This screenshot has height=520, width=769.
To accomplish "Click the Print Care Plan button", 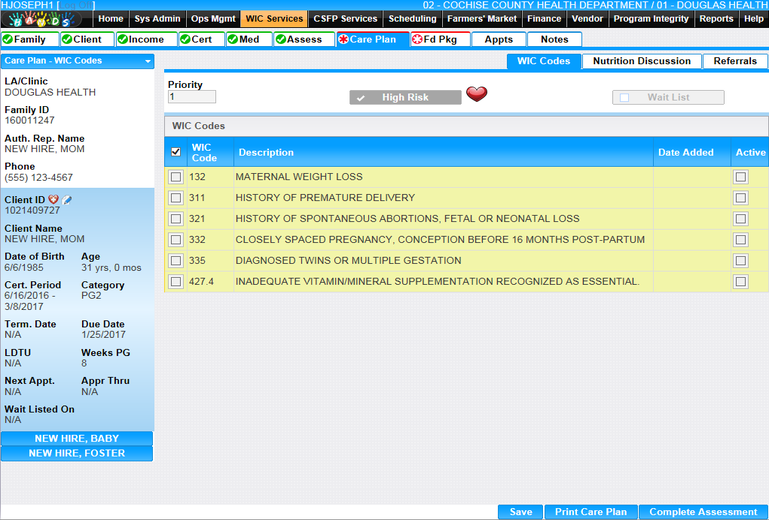I will point(590,512).
